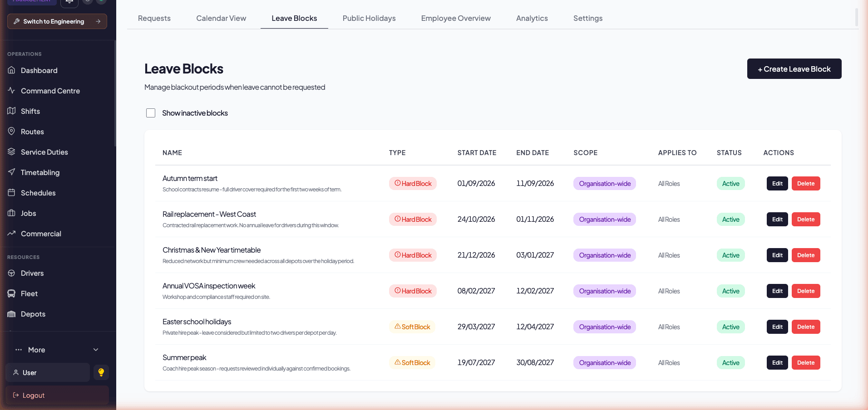Click the lightbulb tips icon
The width and height of the screenshot is (868, 410).
pos(101,372)
